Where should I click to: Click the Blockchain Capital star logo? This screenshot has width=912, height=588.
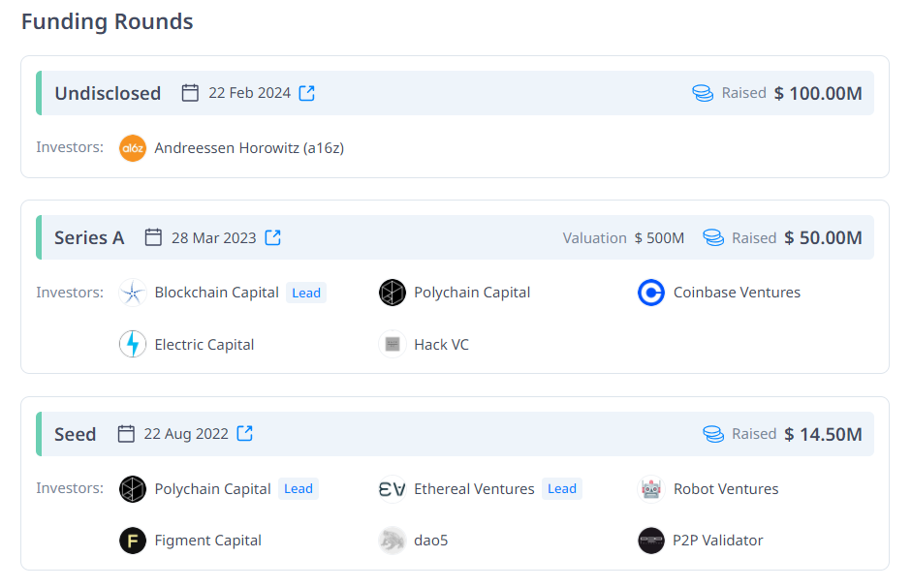133,293
